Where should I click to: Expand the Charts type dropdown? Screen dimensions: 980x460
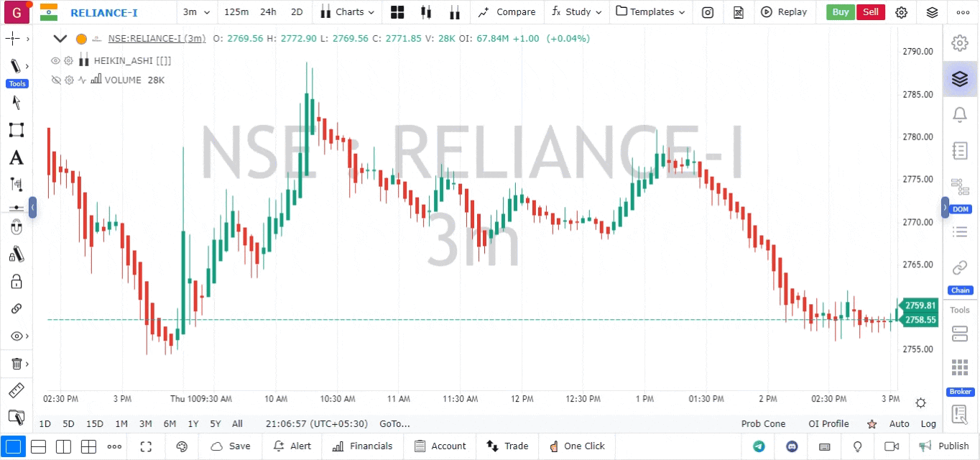348,12
